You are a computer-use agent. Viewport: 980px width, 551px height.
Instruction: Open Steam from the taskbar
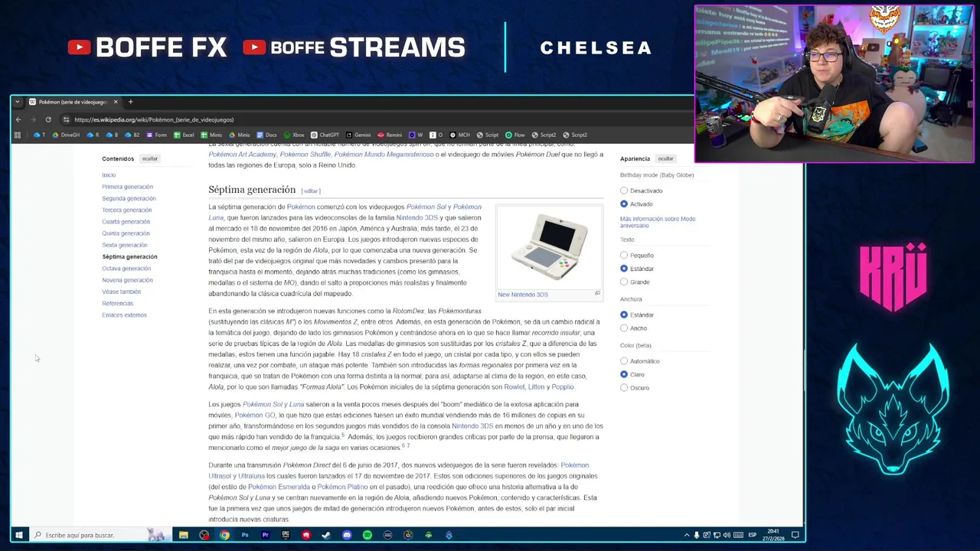click(326, 535)
